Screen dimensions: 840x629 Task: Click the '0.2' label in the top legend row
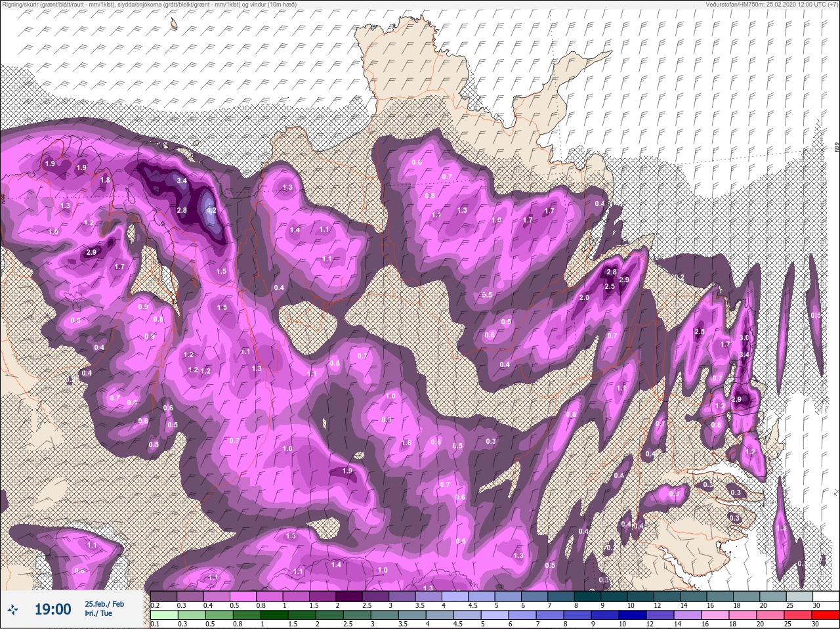pos(155,605)
